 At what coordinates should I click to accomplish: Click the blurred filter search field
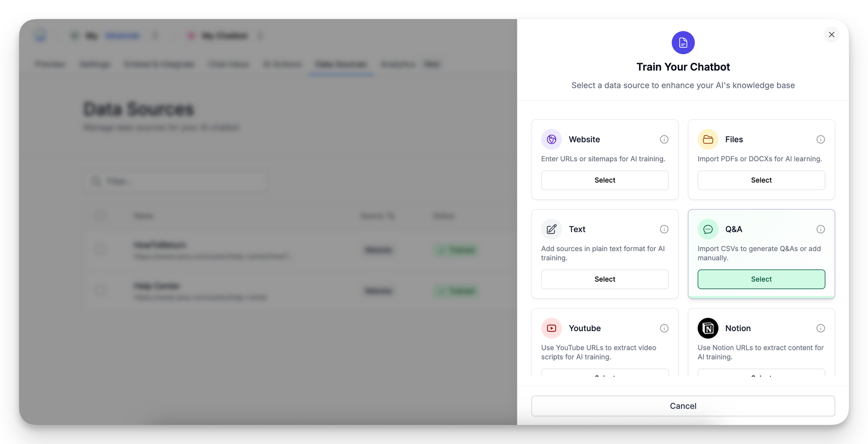(176, 181)
